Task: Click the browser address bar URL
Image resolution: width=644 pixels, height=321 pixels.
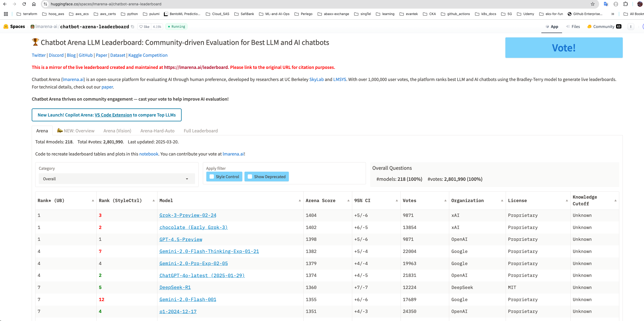Action: click(106, 4)
